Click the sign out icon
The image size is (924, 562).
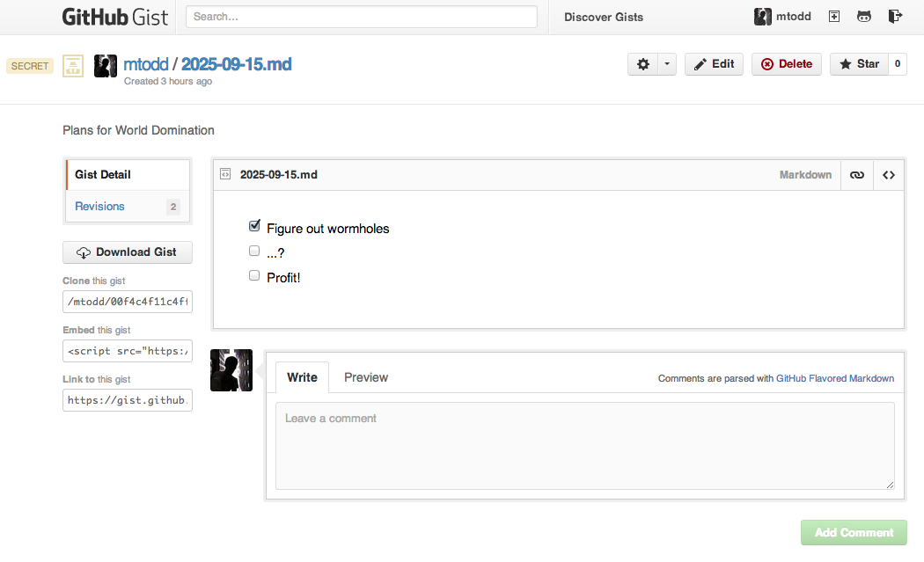tap(895, 17)
